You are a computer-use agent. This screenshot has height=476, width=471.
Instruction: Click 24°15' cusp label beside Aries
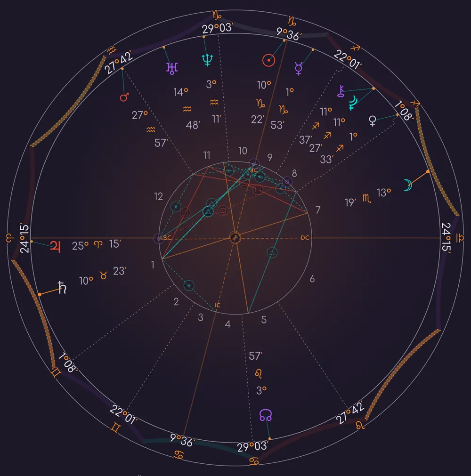coord(24,238)
